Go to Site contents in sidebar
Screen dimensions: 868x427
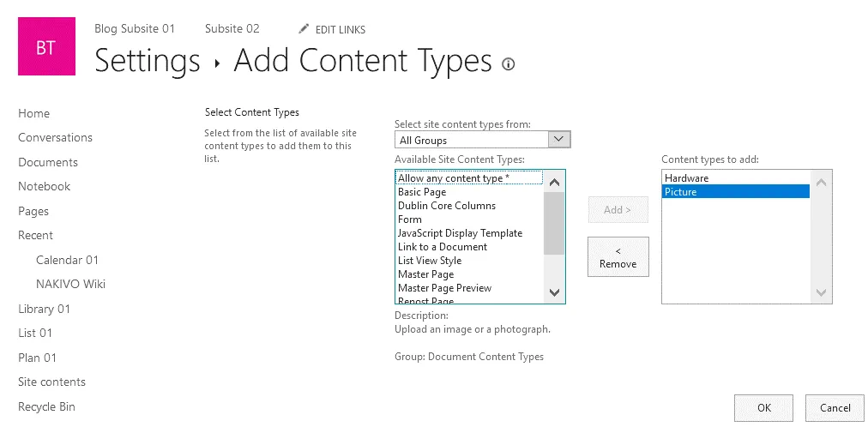tap(52, 382)
